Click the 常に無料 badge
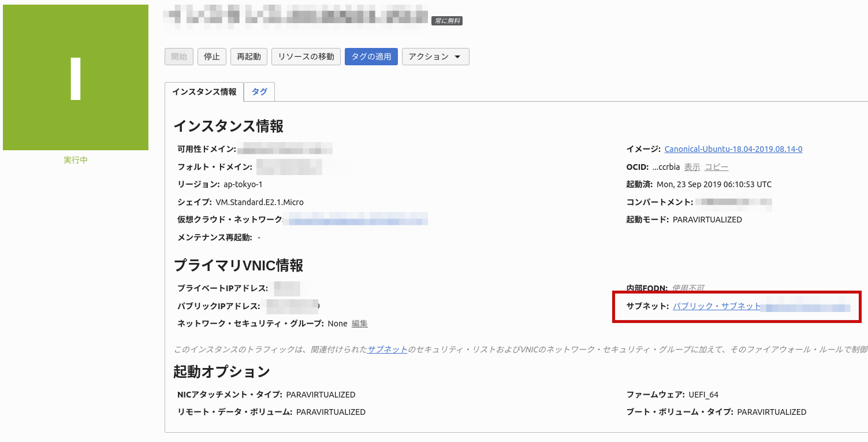This screenshot has width=868, height=442. pos(447,20)
